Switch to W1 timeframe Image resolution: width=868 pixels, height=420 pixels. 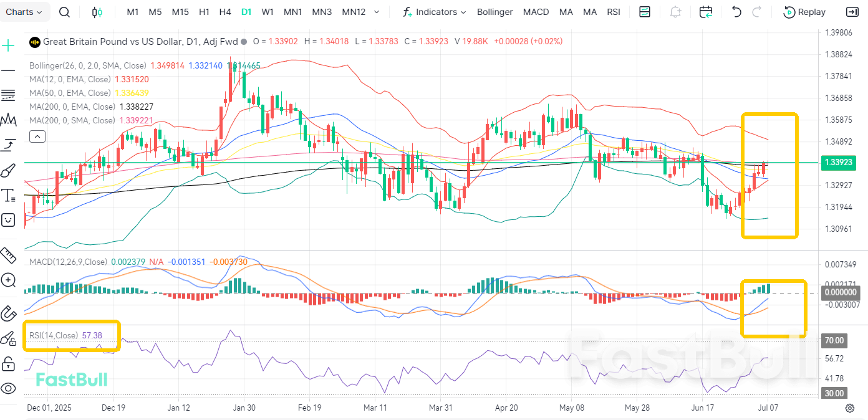pyautogui.click(x=268, y=12)
